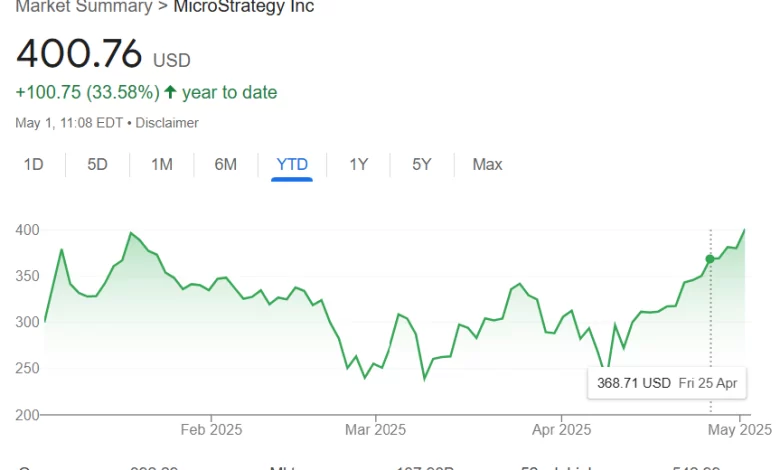
Task: Click the green data point on chart
Action: click(710, 259)
